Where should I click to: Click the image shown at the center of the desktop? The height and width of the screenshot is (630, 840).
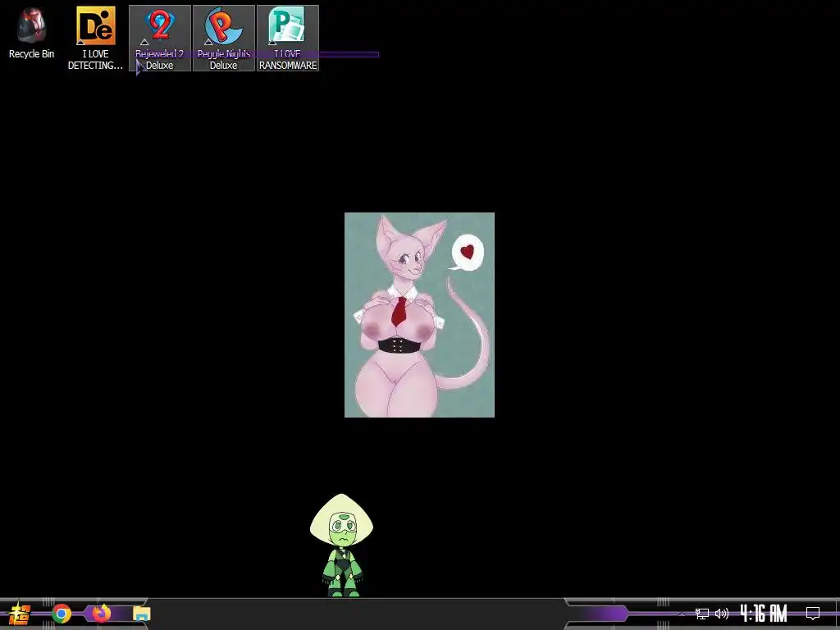pos(419,315)
